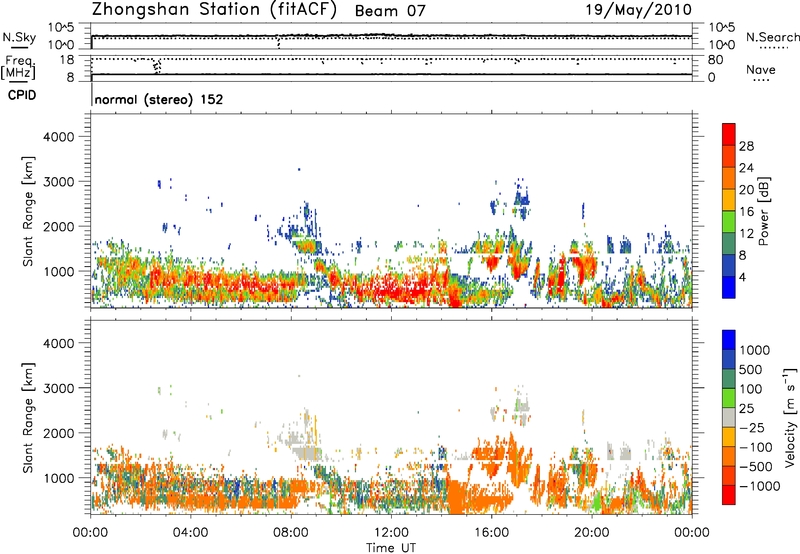
Task: Click the 'Power [dB]' colorbar label
Action: [764, 211]
